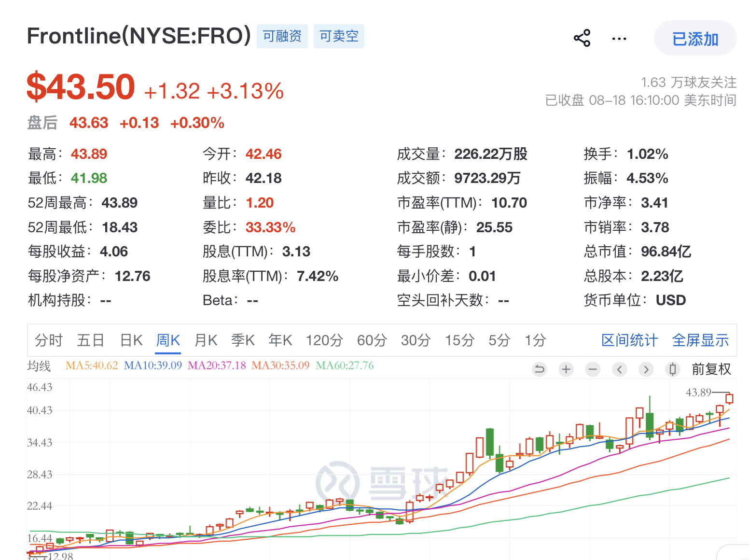Click the 市销率 value 3.78

click(x=655, y=227)
